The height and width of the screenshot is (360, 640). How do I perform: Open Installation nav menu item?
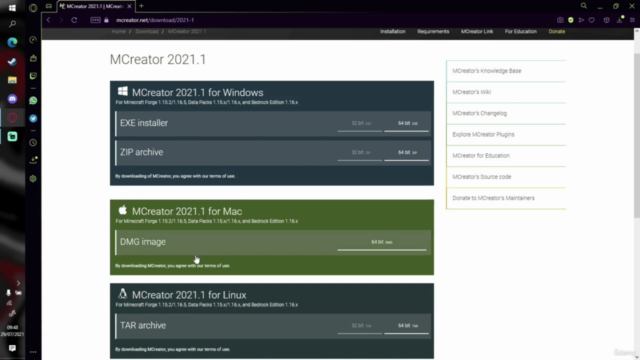[393, 31]
